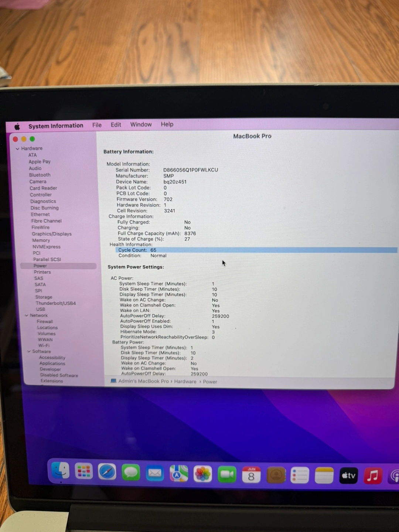399x532 pixels.
Task: Select Diagnostics in the sidebar
Action: (43, 201)
